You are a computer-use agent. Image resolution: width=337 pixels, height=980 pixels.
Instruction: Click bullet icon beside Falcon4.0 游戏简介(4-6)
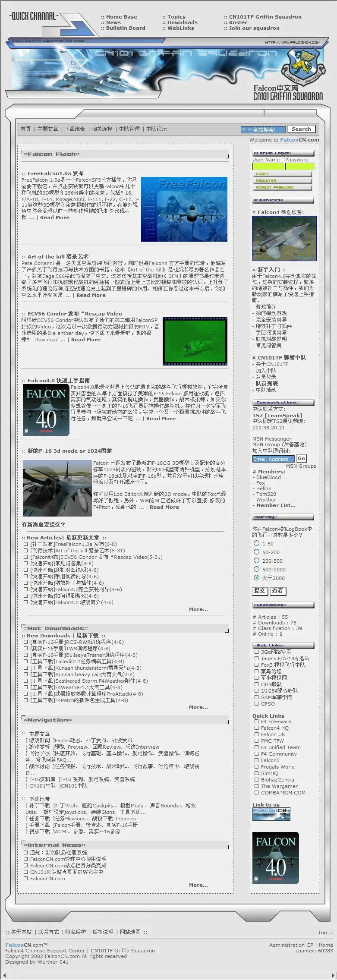(25, 602)
